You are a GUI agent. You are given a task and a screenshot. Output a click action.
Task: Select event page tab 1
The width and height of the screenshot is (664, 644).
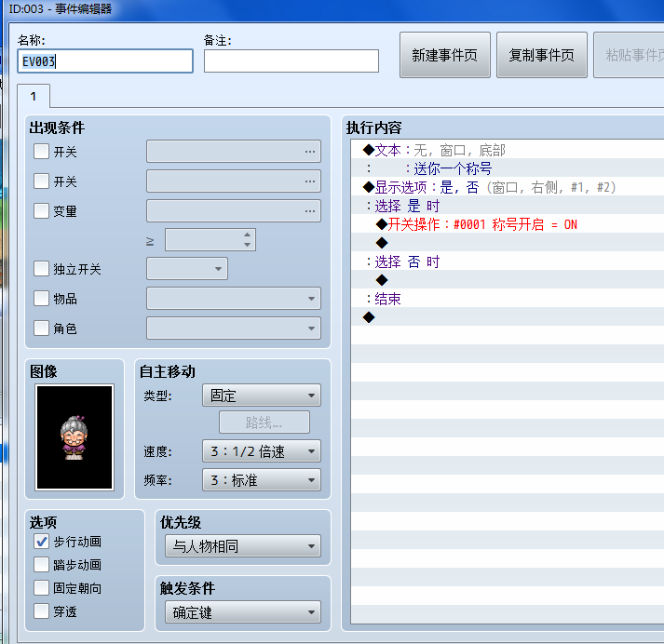click(x=34, y=97)
